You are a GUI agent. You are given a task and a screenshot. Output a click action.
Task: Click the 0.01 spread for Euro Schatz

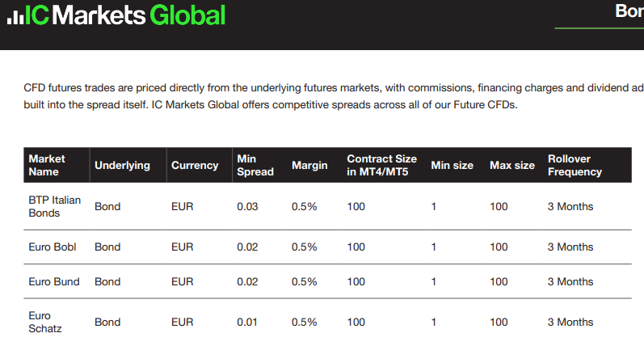pyautogui.click(x=246, y=322)
